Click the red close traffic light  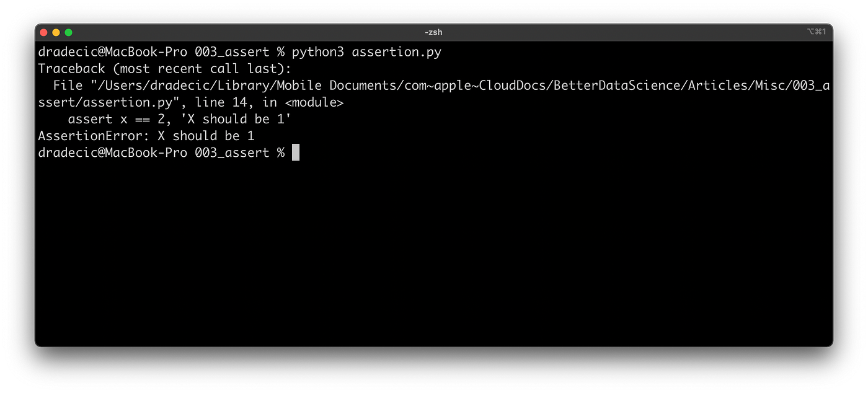pos(43,31)
